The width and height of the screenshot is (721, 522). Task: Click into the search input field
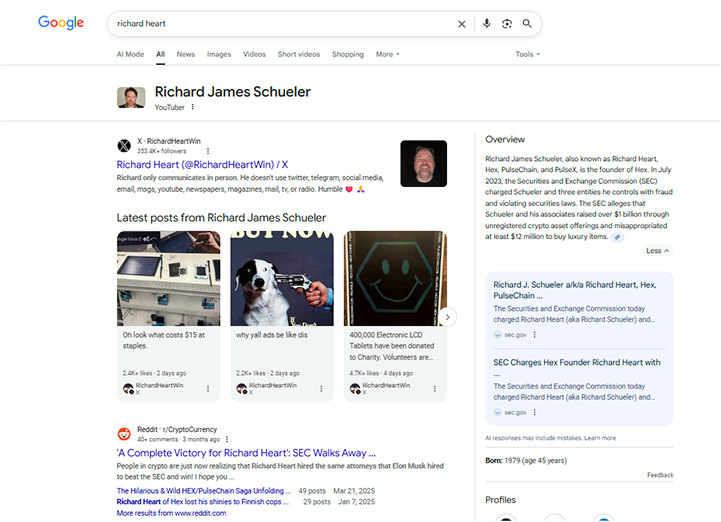pos(280,24)
